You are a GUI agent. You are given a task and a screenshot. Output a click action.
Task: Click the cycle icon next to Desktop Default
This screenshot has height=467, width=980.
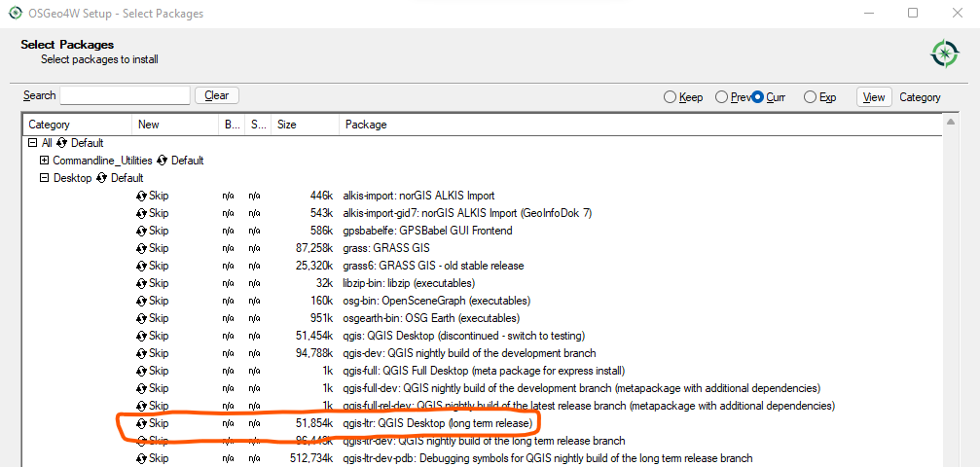tap(101, 178)
